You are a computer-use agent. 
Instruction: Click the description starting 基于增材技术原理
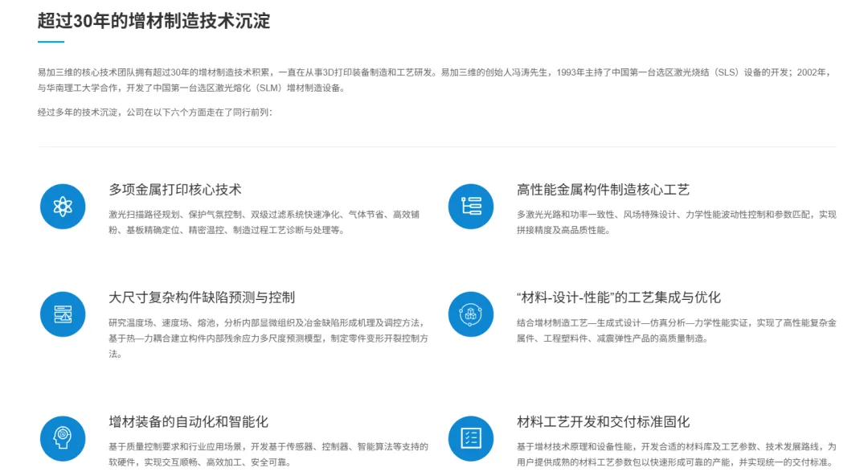pos(677,454)
